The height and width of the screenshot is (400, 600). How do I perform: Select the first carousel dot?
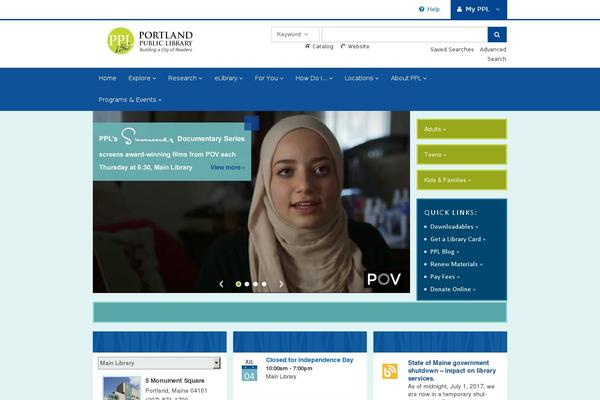point(238,284)
